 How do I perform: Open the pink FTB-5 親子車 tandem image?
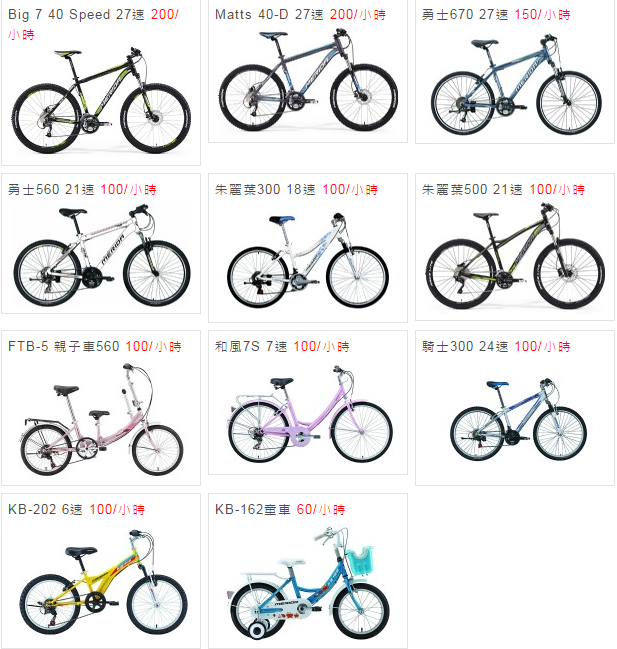tap(101, 420)
